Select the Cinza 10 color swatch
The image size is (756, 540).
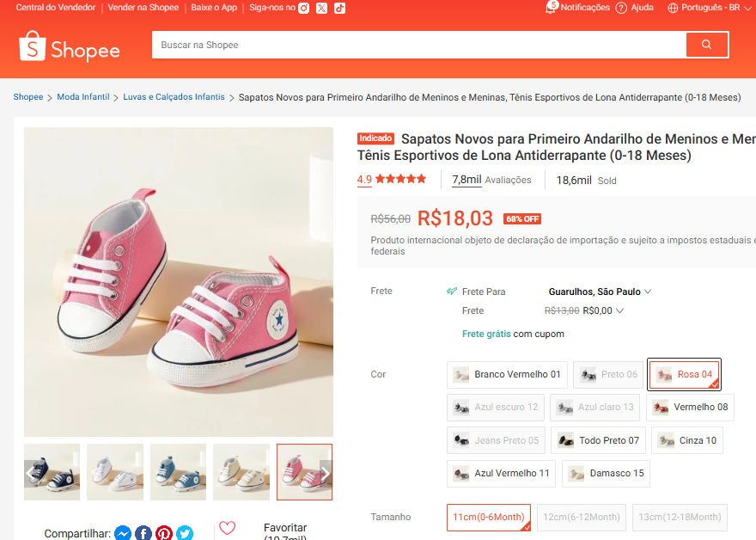[x=687, y=440]
